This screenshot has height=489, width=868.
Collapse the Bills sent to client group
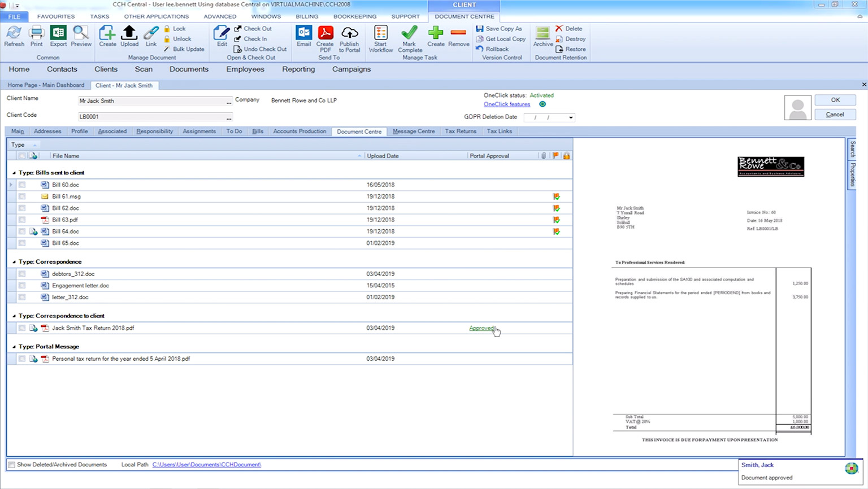(x=14, y=173)
